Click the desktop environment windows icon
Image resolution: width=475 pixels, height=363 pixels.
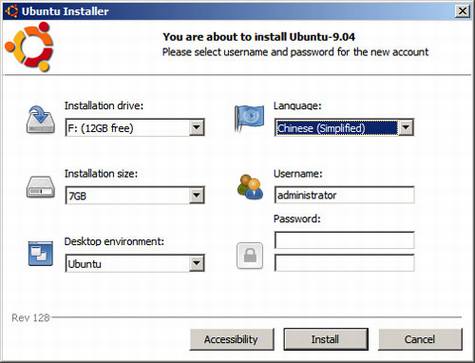pos(40,253)
